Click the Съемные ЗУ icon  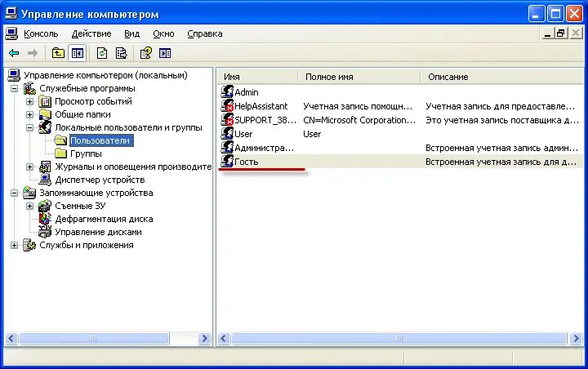point(45,206)
